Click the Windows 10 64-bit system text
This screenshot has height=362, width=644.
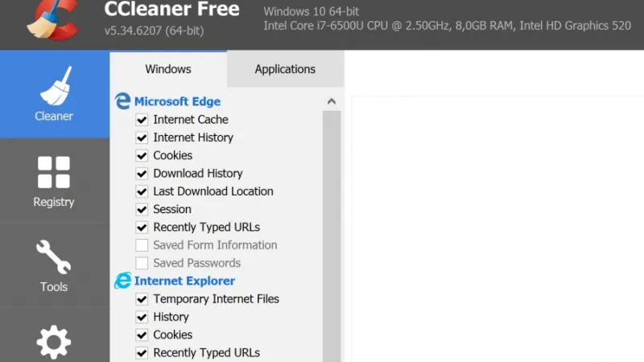(312, 11)
